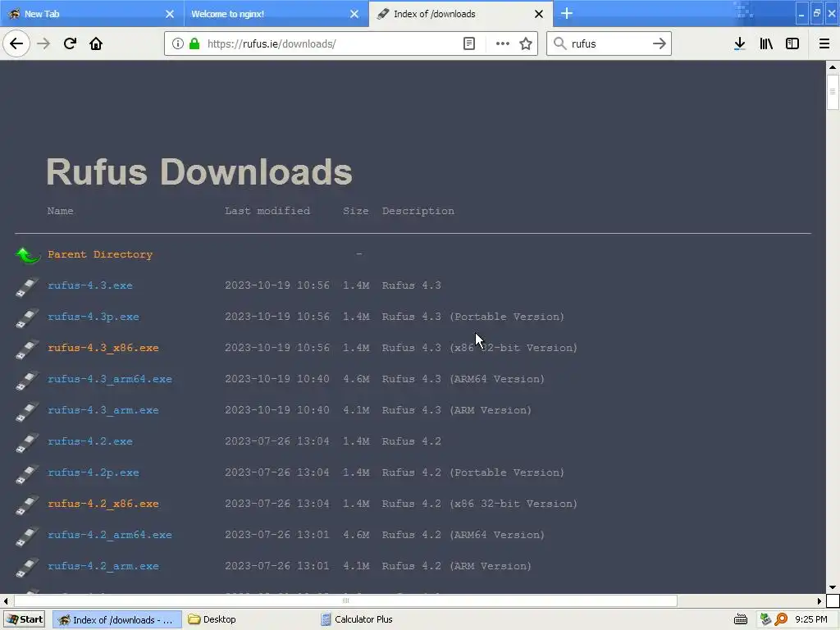Download rufus-4.2_arm64.exe

coord(110,535)
